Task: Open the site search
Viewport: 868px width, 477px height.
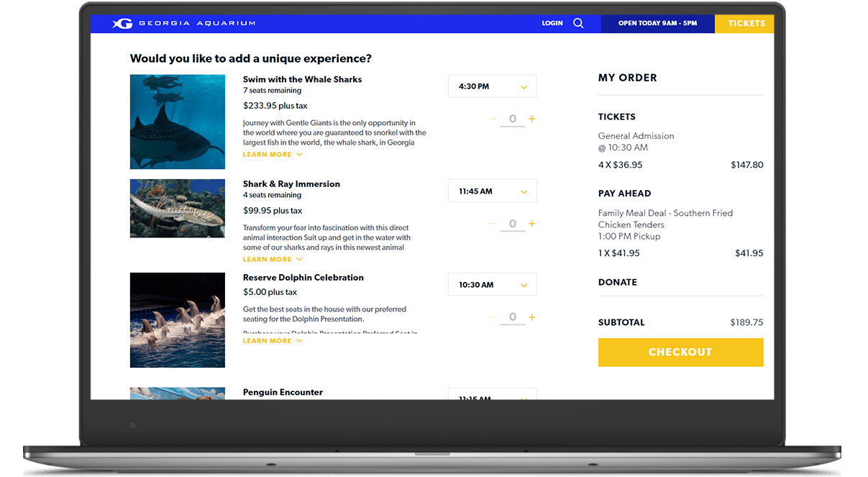Action: 579,23
